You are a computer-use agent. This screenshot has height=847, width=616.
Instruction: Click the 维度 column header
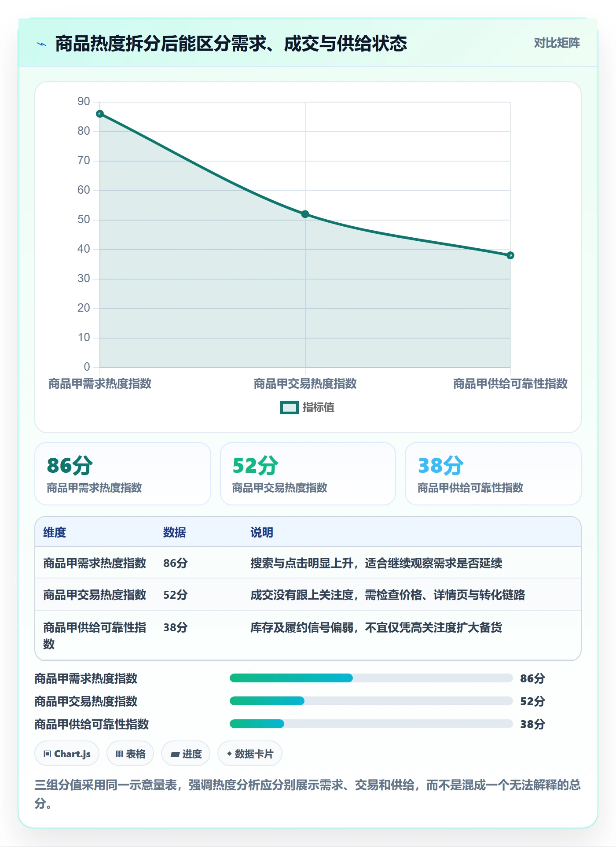tap(55, 533)
